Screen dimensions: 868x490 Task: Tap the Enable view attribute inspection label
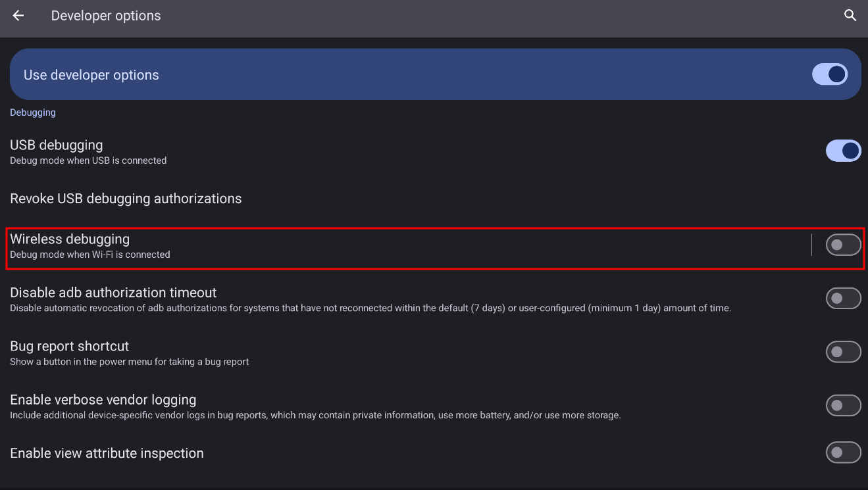coord(107,453)
